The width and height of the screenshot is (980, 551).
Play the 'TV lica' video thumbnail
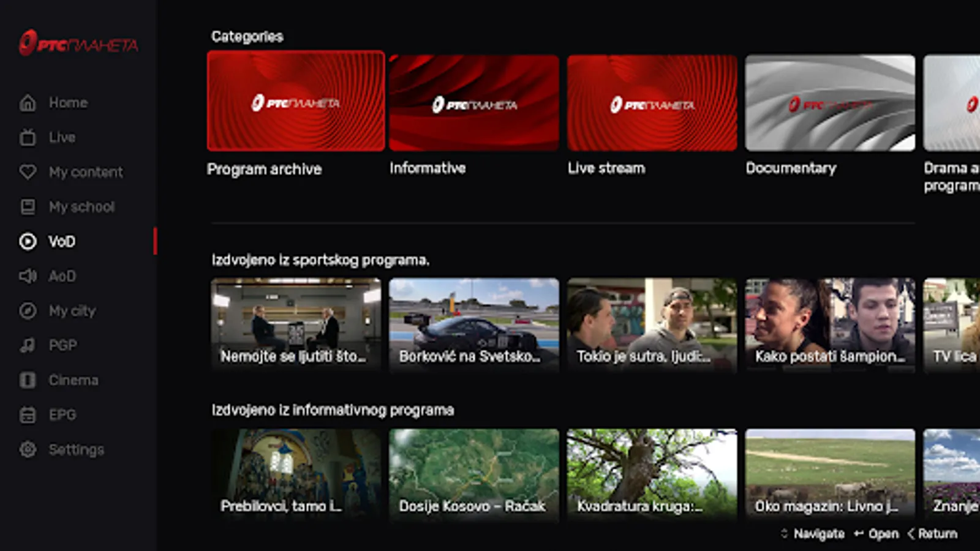[952, 325]
